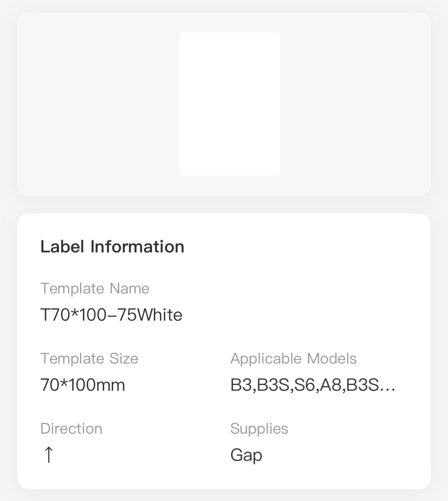Click the Template Name field

point(95,289)
